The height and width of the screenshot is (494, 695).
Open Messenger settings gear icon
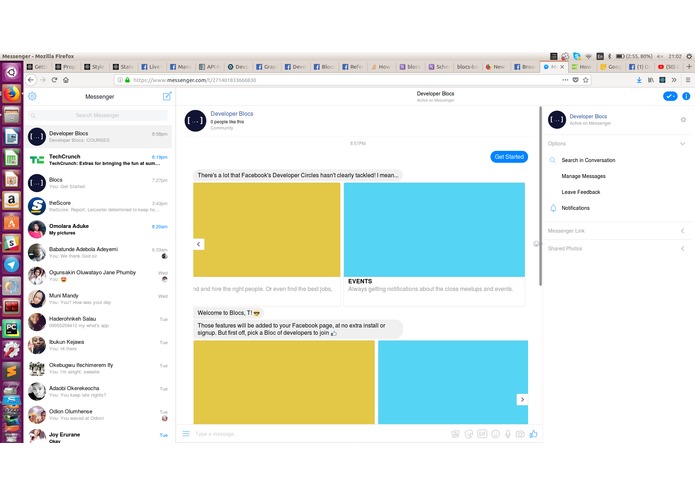(x=32, y=96)
